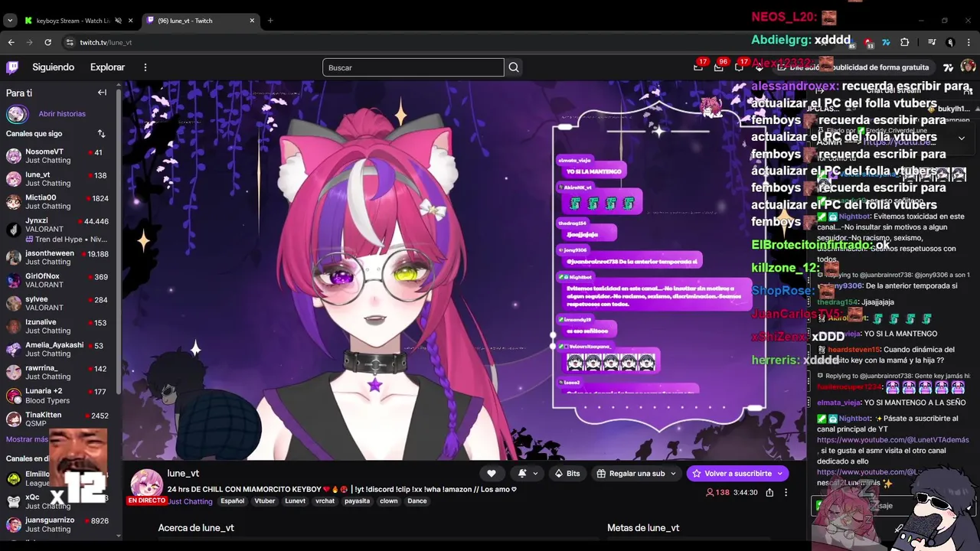
Task: Open the Twitch notifications inbox with 96 badge
Action: (718, 67)
